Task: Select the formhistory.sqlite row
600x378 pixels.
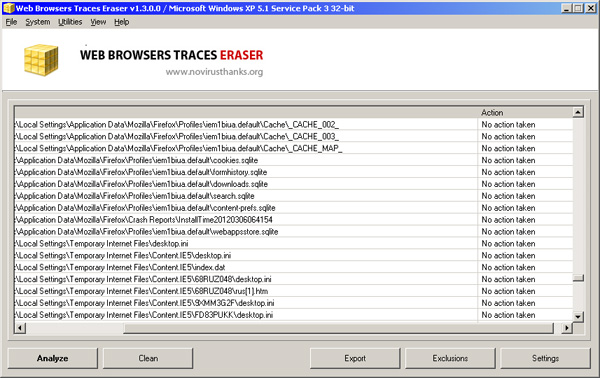Action: coord(293,172)
